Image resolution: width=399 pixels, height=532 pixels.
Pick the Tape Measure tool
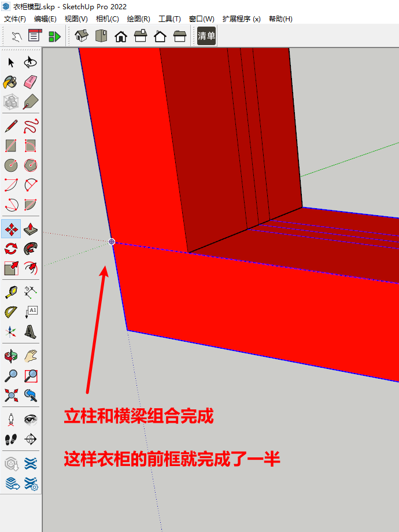[x=11, y=293]
